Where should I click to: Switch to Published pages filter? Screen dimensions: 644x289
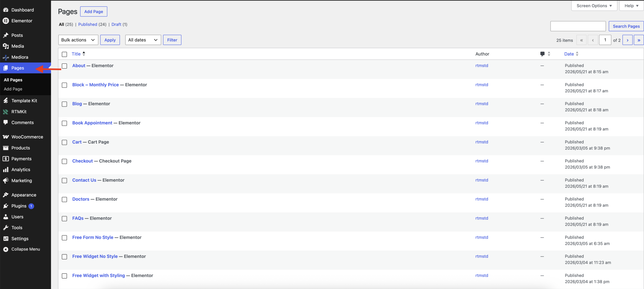(x=88, y=24)
